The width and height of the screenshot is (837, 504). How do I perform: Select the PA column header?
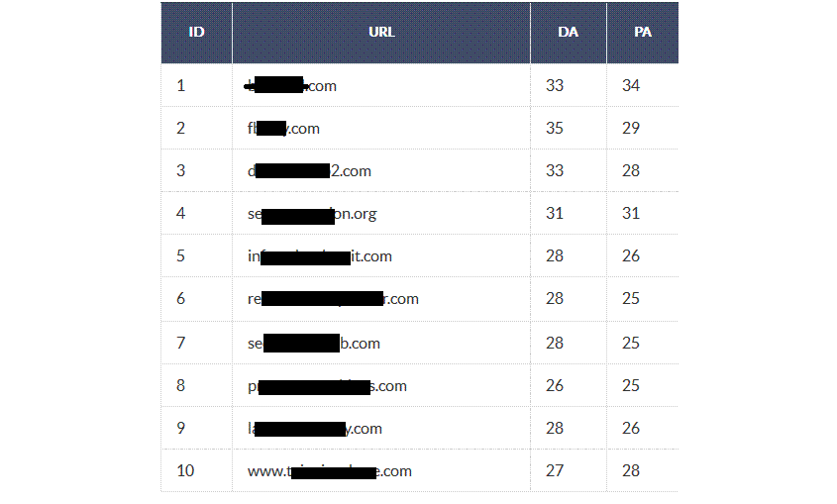click(x=643, y=32)
